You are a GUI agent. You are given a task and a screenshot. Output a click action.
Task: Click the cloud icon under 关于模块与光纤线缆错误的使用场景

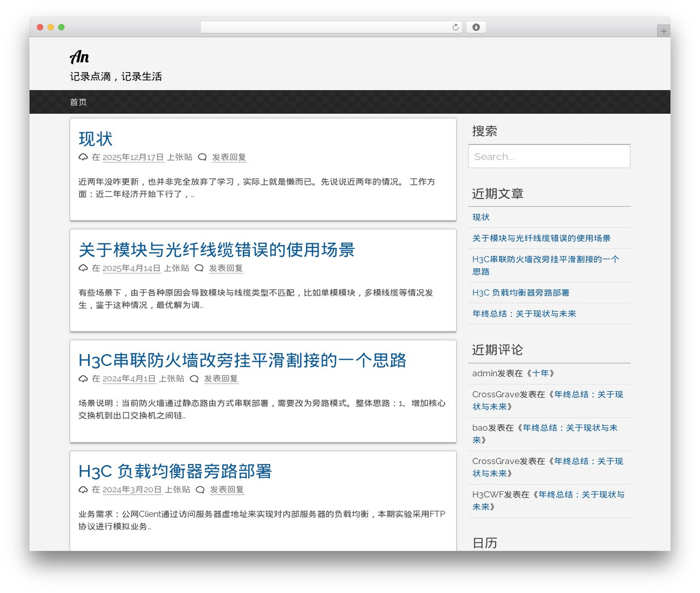coord(83,268)
